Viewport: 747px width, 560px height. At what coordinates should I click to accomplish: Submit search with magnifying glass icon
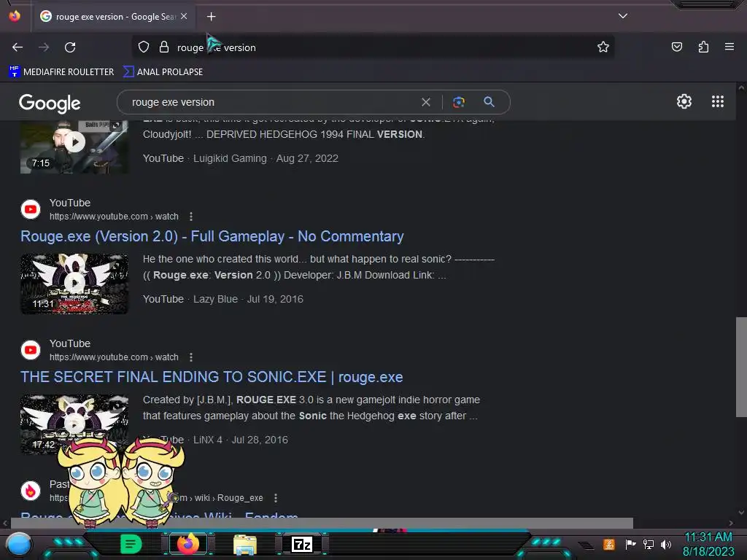click(489, 101)
